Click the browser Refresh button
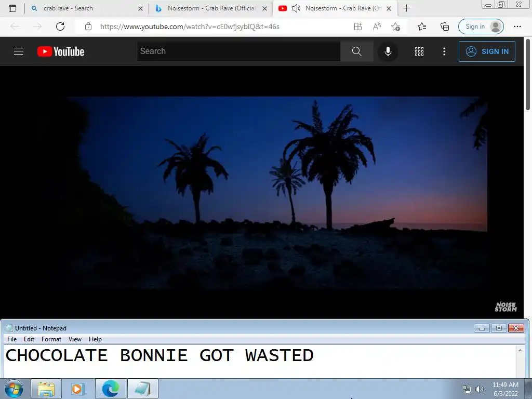 60,26
